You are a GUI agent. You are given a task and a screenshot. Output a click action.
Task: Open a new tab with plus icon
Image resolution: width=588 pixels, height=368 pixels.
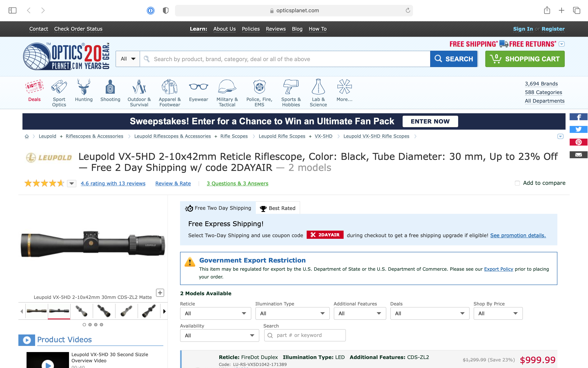pyautogui.click(x=561, y=10)
